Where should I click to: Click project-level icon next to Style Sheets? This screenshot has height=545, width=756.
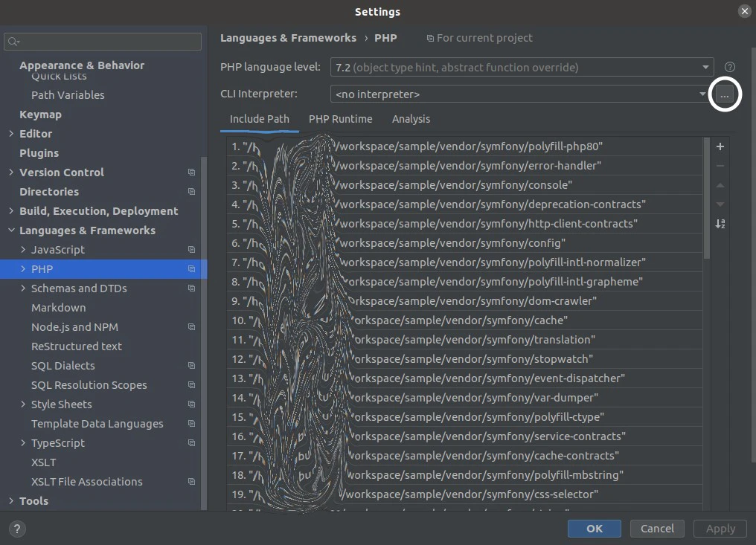pyautogui.click(x=191, y=404)
